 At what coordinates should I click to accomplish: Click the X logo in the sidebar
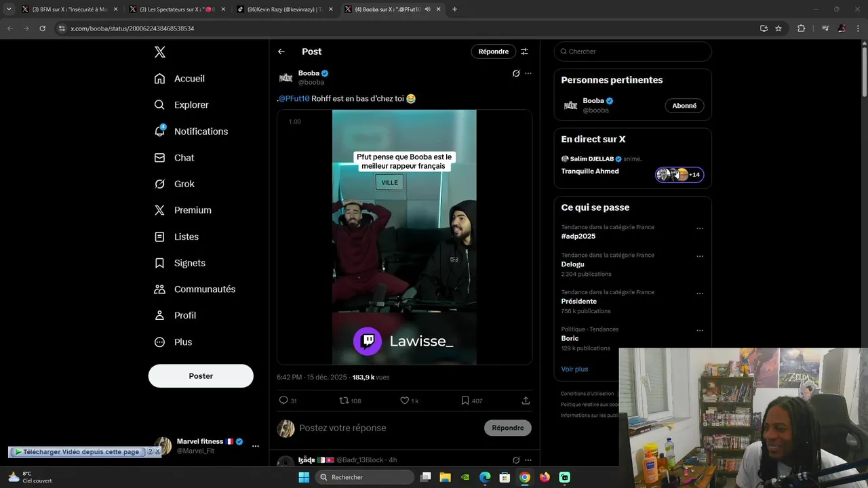[159, 52]
